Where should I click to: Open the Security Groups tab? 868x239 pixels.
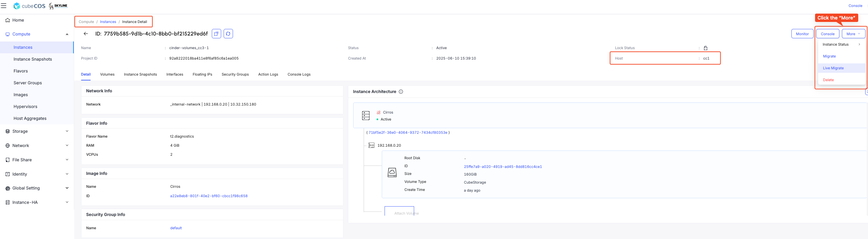[235, 75]
